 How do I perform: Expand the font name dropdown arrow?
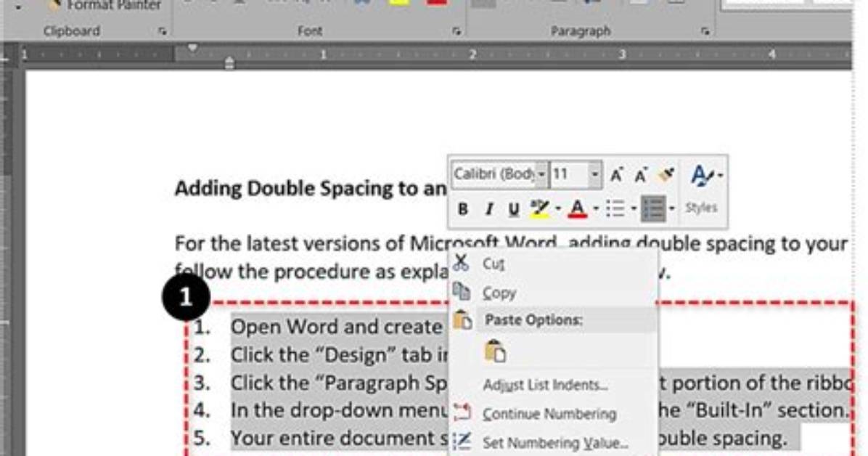coord(541,174)
